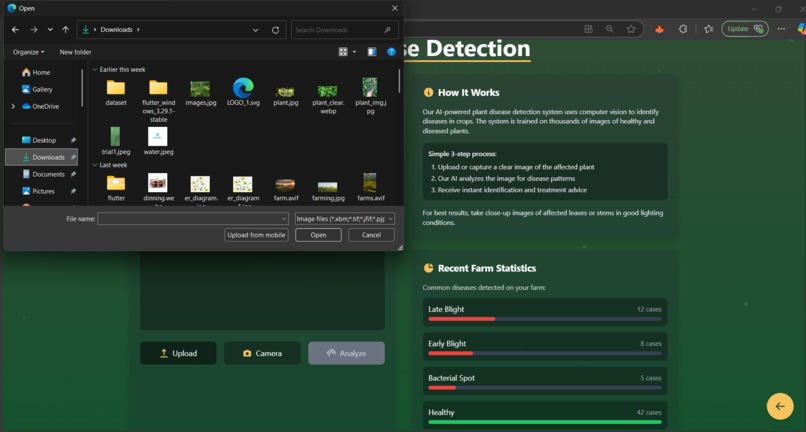Image resolution: width=806 pixels, height=432 pixels.
Task: Expand the OneDrive tree node
Action: click(x=13, y=106)
